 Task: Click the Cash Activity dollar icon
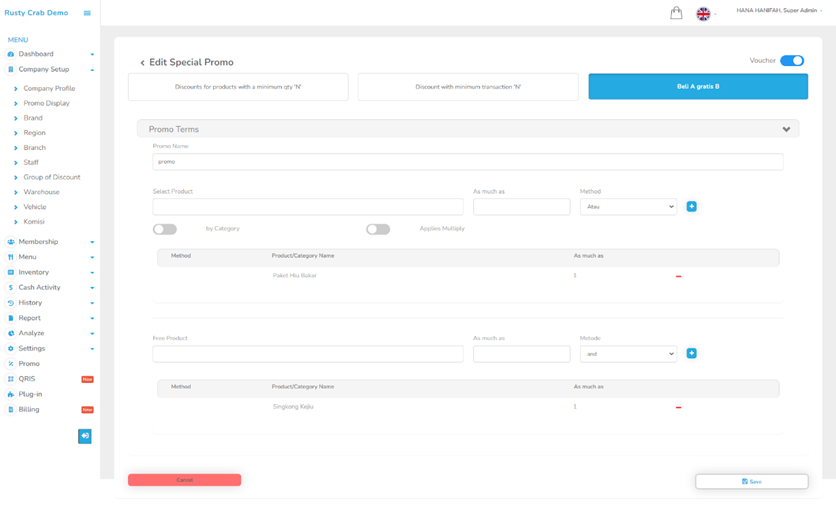[x=11, y=287]
